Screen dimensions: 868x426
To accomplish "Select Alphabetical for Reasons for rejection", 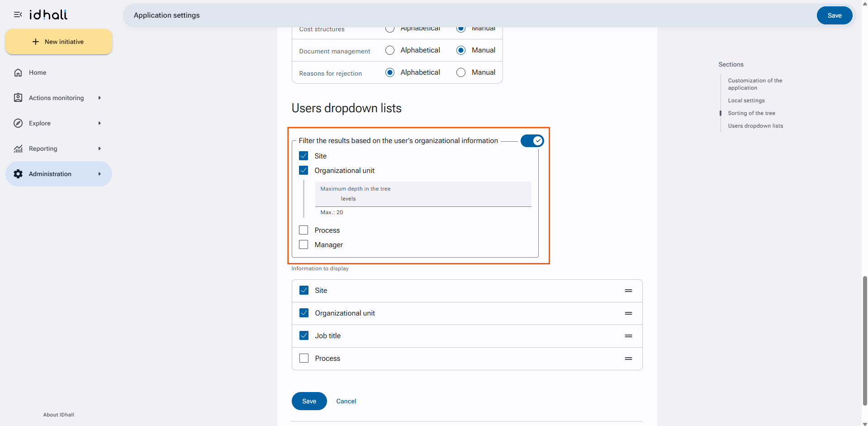I will click(390, 72).
